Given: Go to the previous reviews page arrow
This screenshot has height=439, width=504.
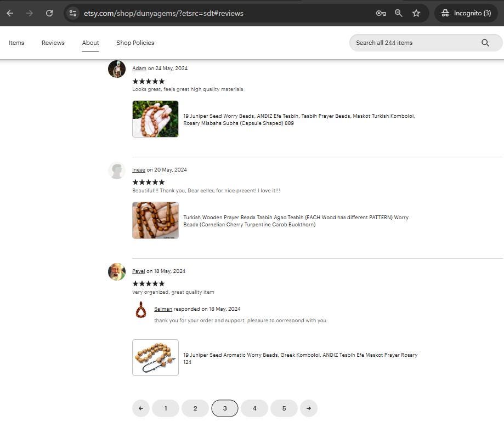Looking at the screenshot, I should [141, 408].
